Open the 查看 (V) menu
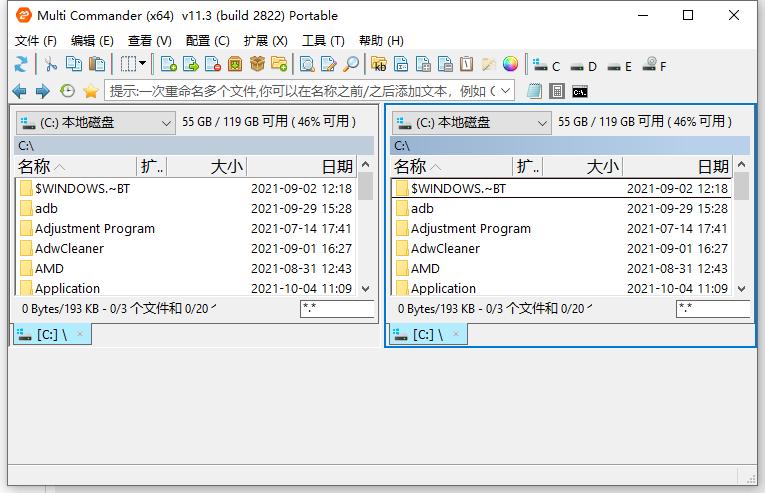765x493 pixels. point(150,41)
